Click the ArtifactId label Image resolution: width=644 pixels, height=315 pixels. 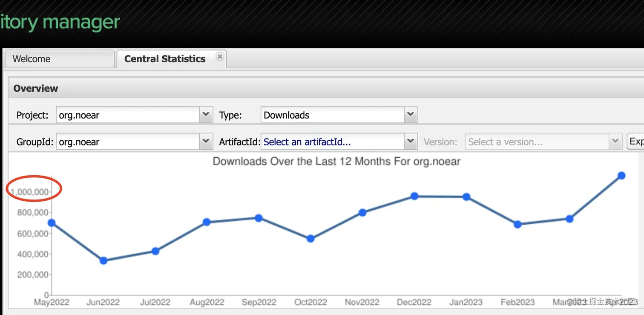pyautogui.click(x=239, y=142)
